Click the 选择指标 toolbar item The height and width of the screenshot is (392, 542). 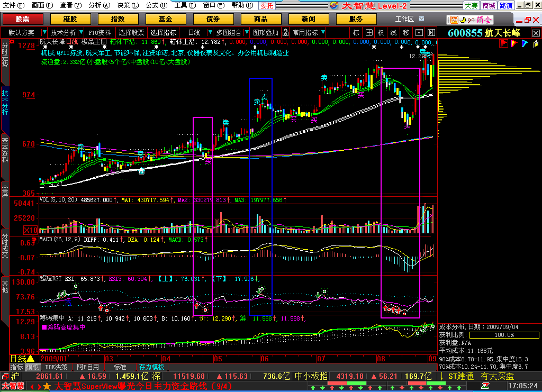tap(163, 33)
